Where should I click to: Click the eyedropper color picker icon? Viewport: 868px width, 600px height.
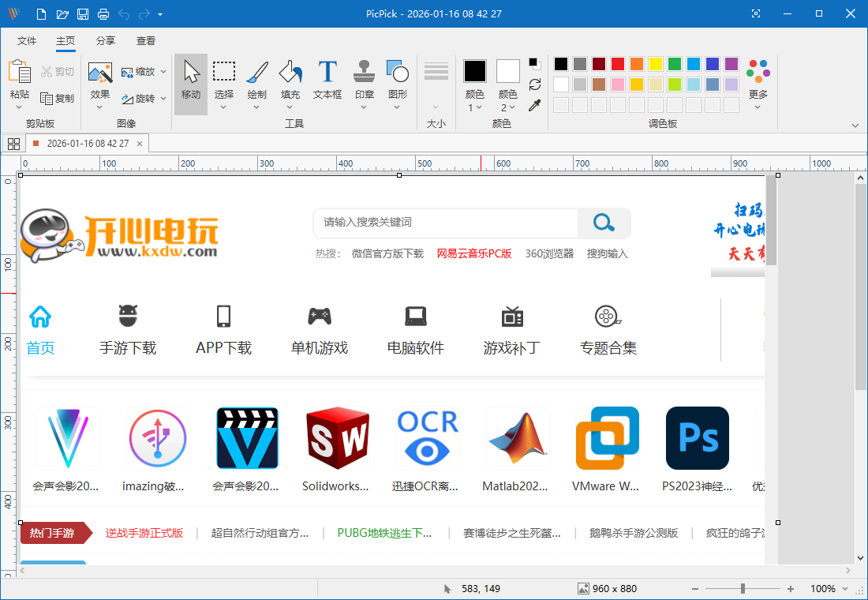pos(534,105)
